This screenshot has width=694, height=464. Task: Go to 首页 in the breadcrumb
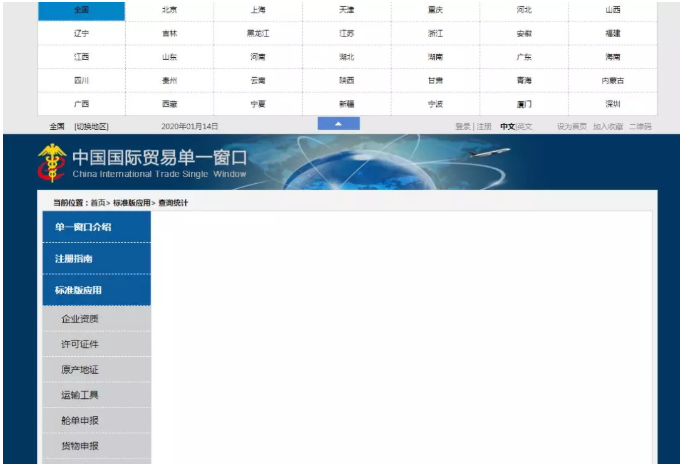[x=98, y=203]
